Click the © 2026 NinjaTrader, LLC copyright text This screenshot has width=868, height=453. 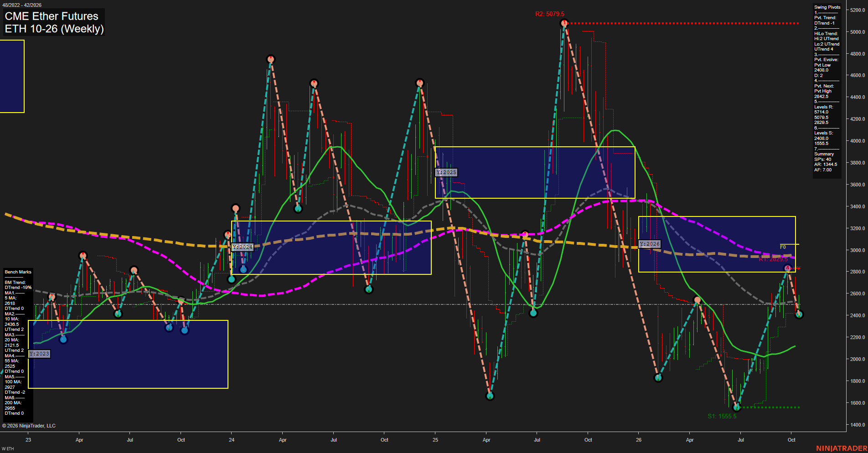(29, 426)
